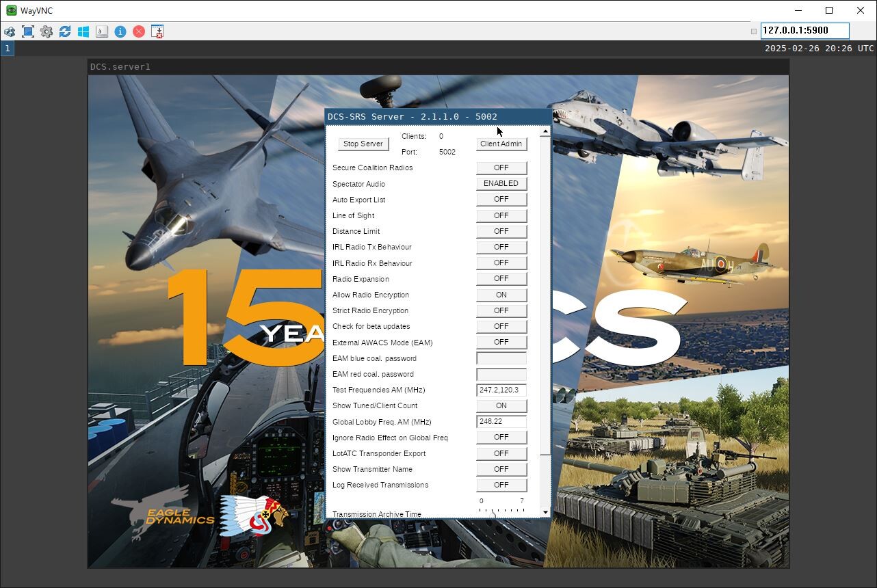Toggle Show Tuned/Client Count ON button
Image resolution: width=877 pixels, height=588 pixels.
tap(501, 405)
